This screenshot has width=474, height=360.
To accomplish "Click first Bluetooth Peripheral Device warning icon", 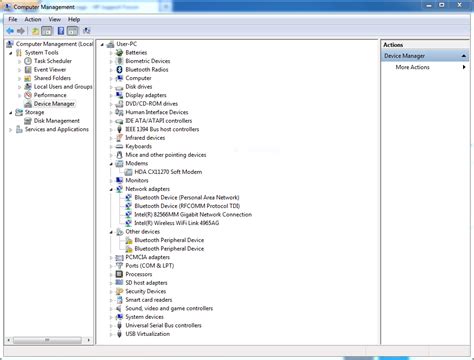I will tap(129, 240).
